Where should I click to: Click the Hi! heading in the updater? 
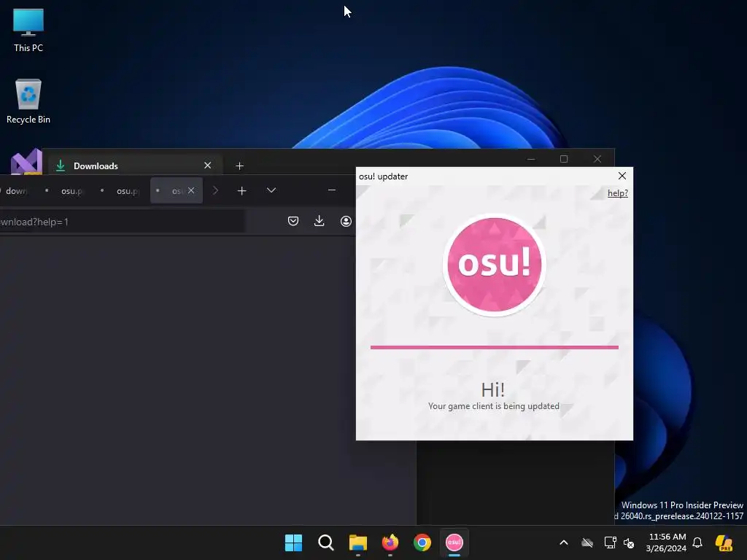pos(492,389)
